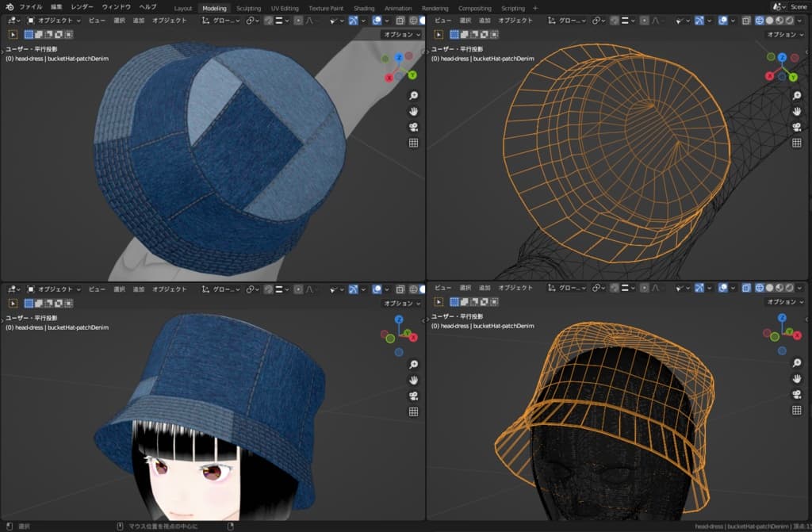Toggle show gizmo button in top-left viewport
The image size is (812, 532).
(x=353, y=21)
